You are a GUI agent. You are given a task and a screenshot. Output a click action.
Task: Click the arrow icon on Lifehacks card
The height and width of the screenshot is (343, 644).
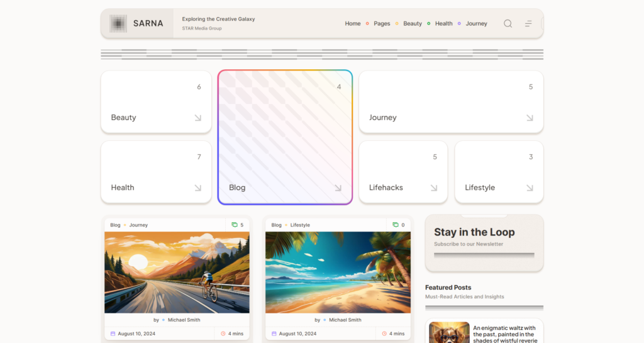pos(434,188)
